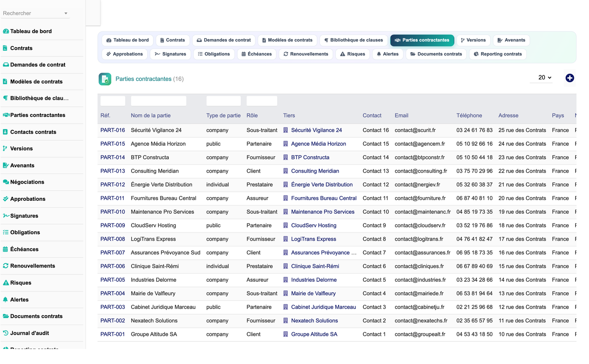Open record PART-016 link
Screen dimensions: 589x364
[x=113, y=130]
